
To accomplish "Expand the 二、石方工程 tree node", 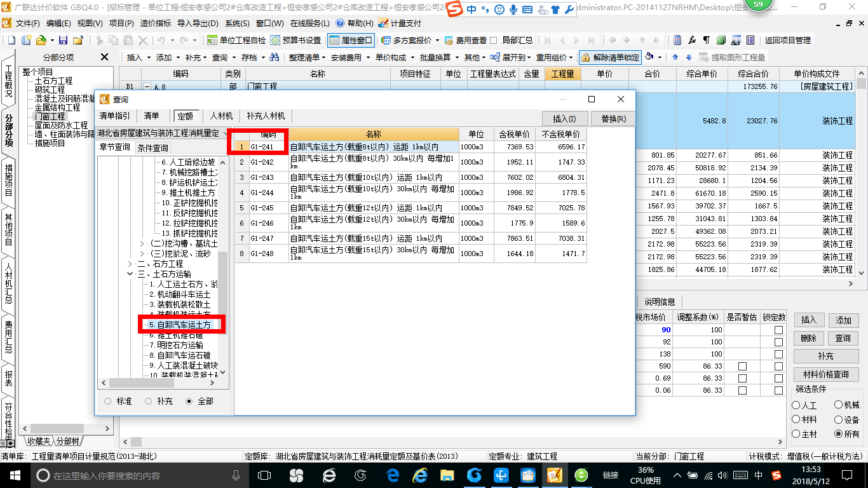I will click(x=132, y=264).
